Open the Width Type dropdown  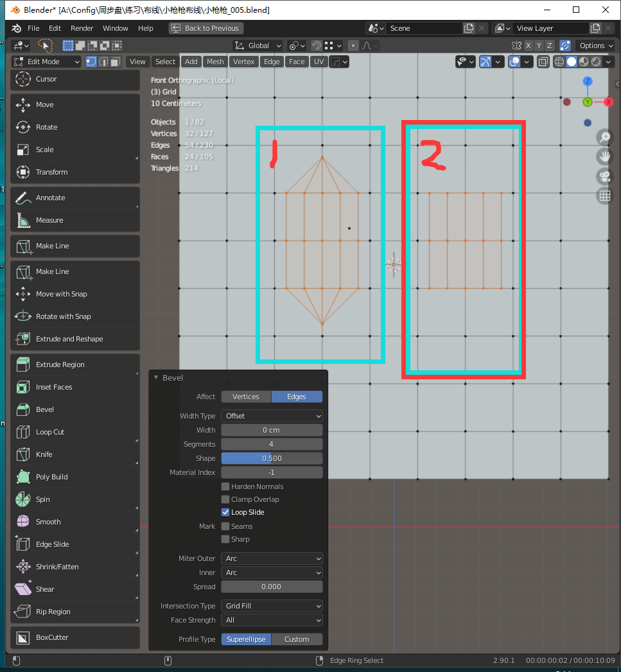272,416
